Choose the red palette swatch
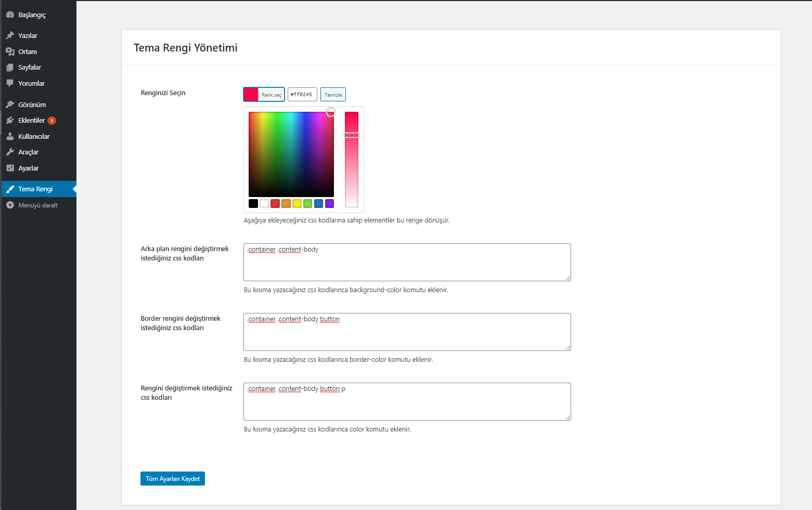This screenshot has height=510, width=812. point(275,204)
